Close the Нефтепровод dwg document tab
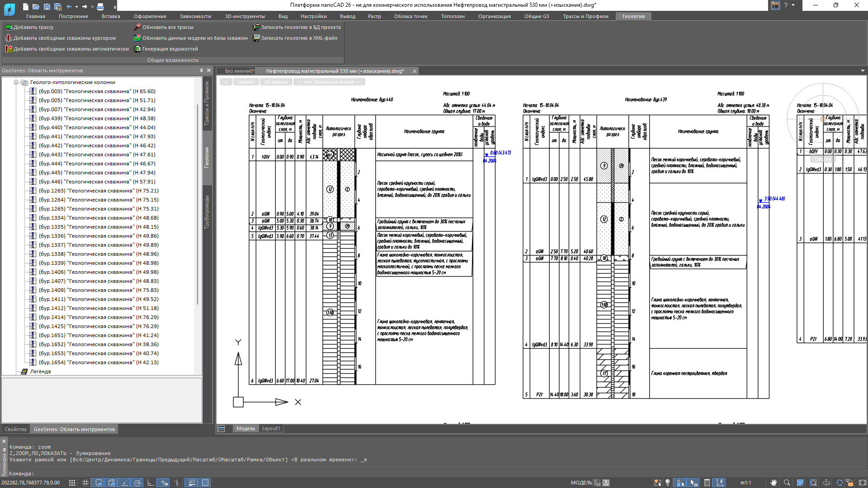 coord(415,71)
